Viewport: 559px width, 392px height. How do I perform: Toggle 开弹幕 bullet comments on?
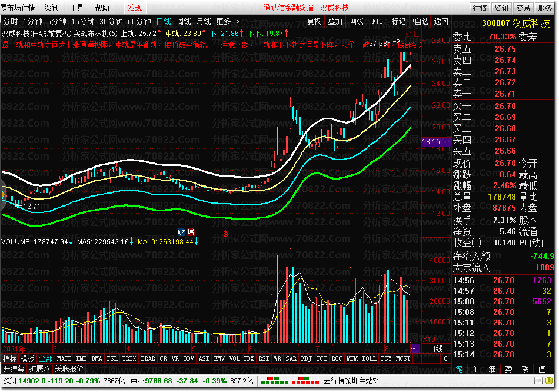[14, 368]
